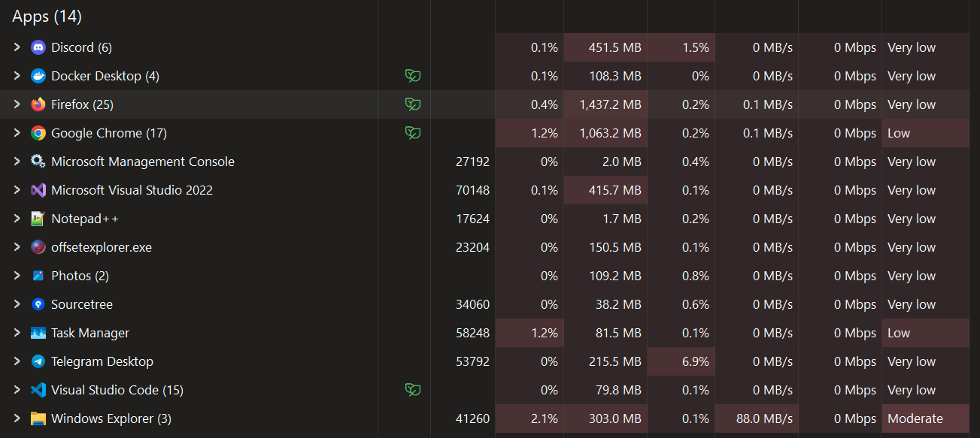
Task: Select the Telegram Desktop process name
Action: [102, 361]
